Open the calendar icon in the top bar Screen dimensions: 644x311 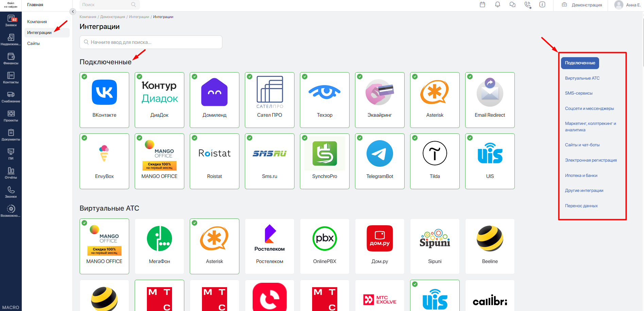click(x=482, y=5)
